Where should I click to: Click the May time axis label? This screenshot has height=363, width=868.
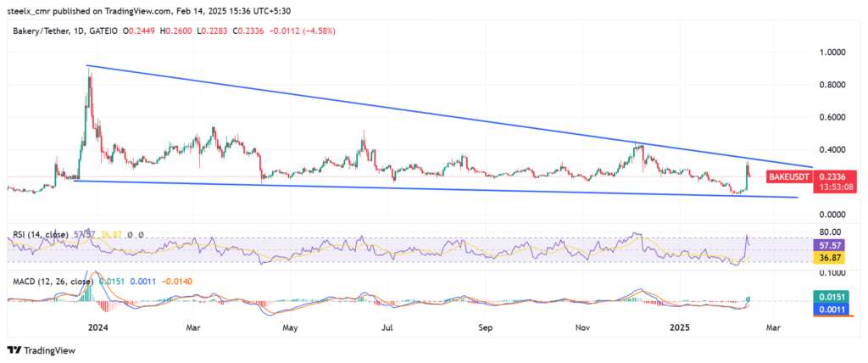[290, 328]
